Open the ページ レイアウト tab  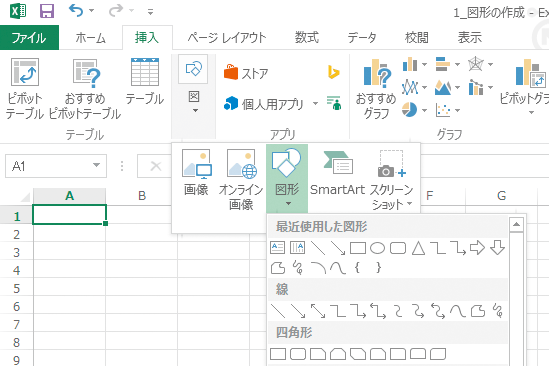227,37
